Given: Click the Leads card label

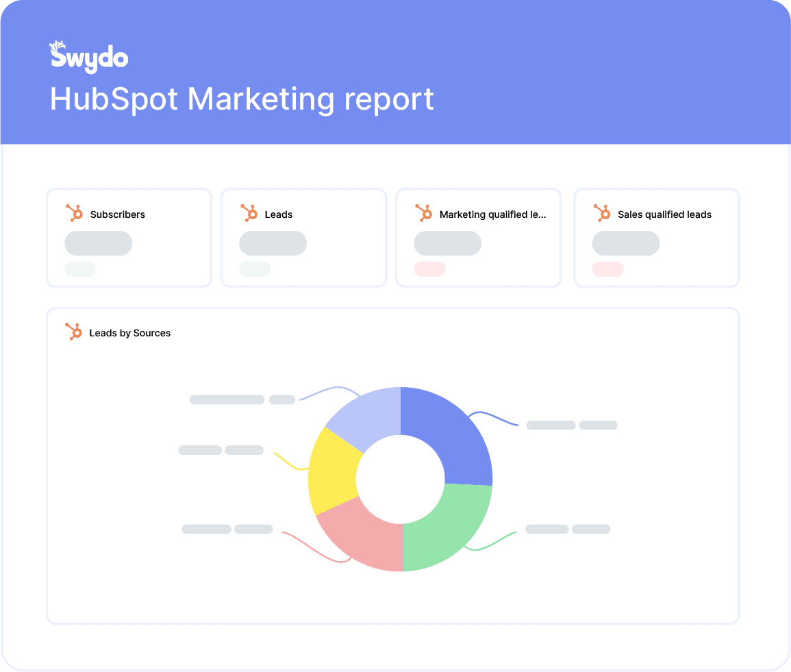Looking at the screenshot, I should coord(279,214).
